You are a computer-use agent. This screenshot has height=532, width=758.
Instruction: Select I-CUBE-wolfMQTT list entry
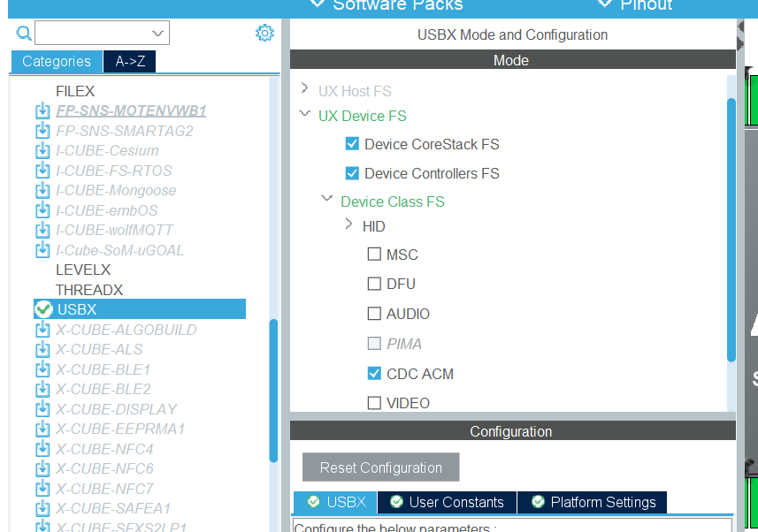(x=114, y=230)
